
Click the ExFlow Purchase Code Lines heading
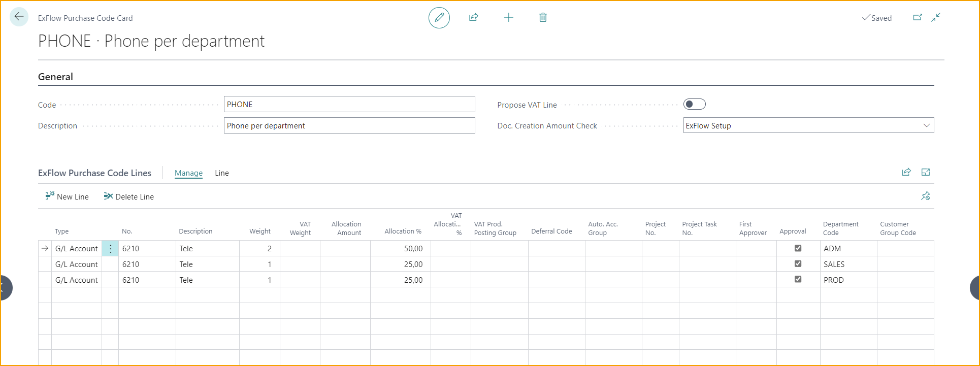tap(94, 173)
